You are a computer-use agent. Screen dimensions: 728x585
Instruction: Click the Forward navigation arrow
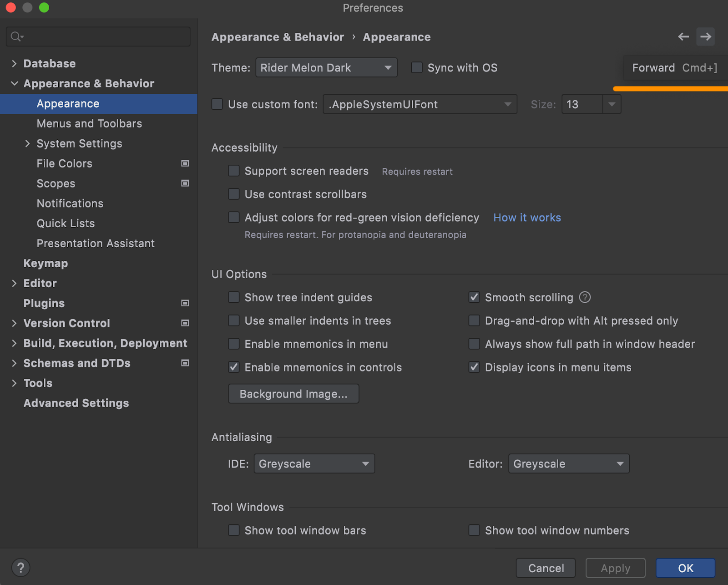click(x=705, y=37)
